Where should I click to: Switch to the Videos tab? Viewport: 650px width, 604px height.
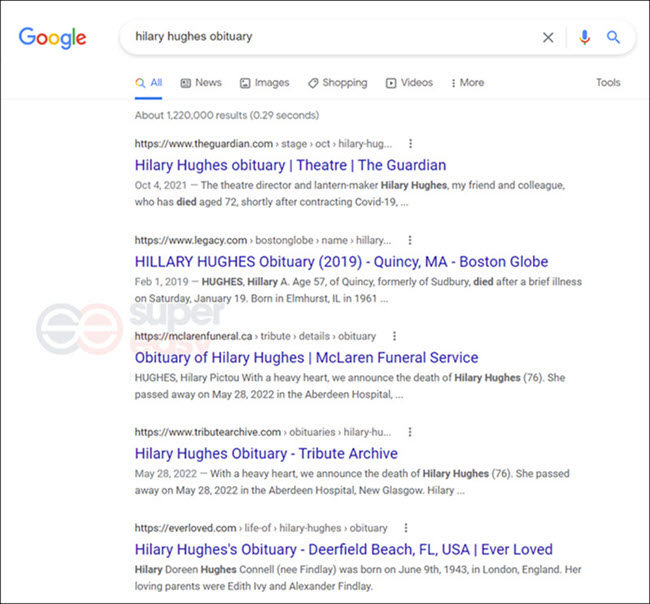tap(409, 82)
